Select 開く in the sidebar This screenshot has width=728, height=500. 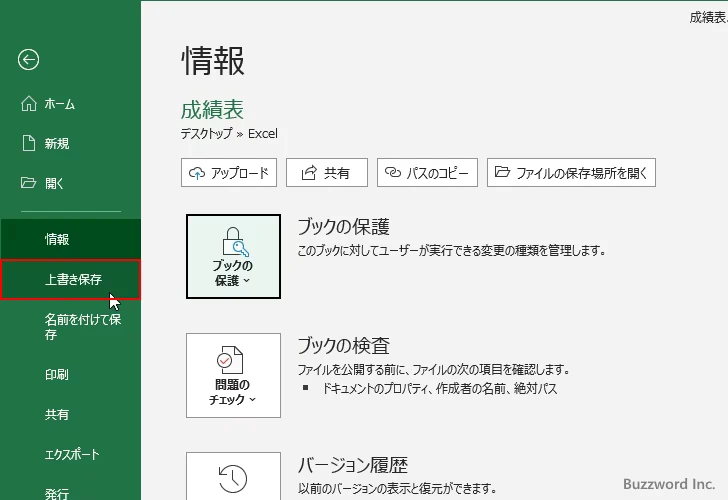[71, 183]
